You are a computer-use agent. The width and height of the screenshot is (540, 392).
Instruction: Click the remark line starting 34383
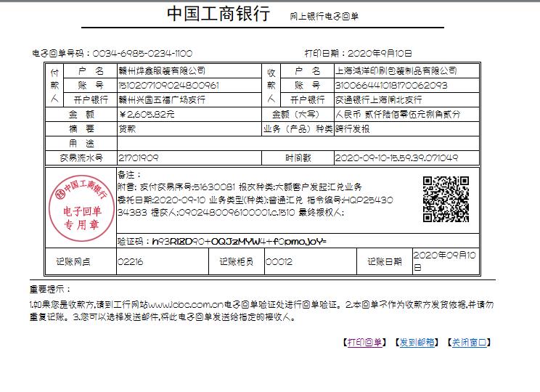pos(231,213)
